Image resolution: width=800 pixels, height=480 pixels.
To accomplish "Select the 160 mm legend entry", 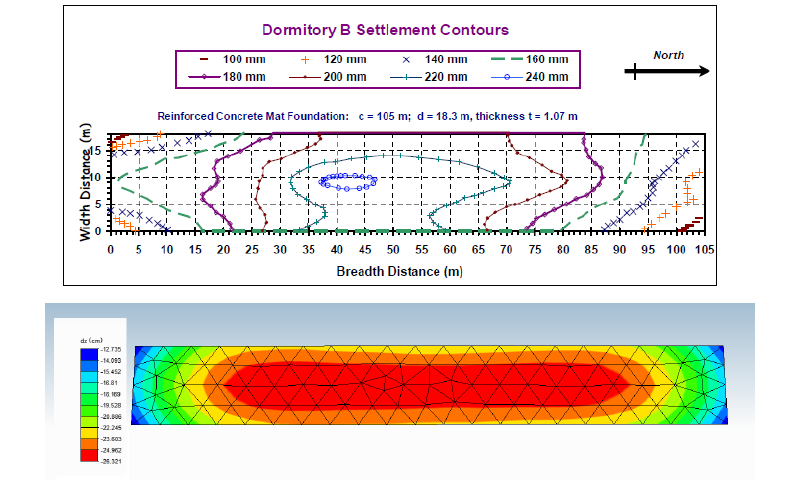I will (530, 60).
